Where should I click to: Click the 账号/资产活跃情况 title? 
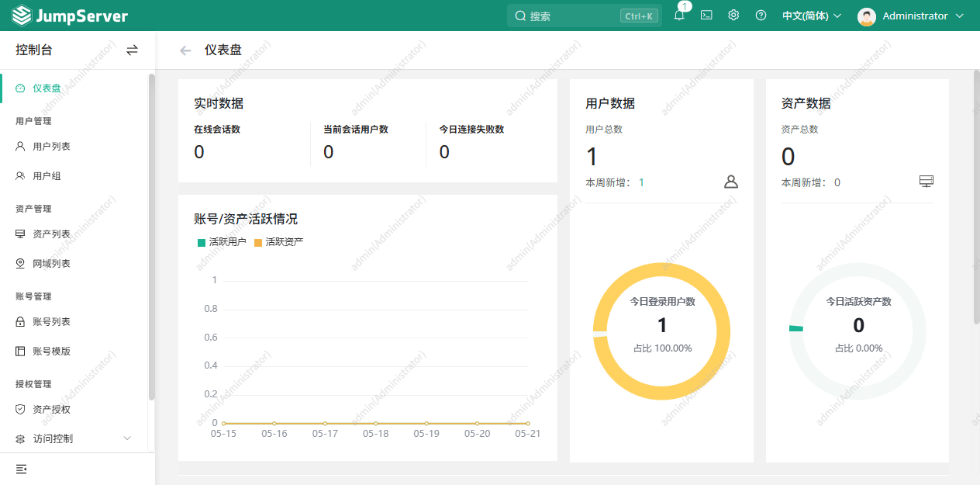(x=246, y=219)
